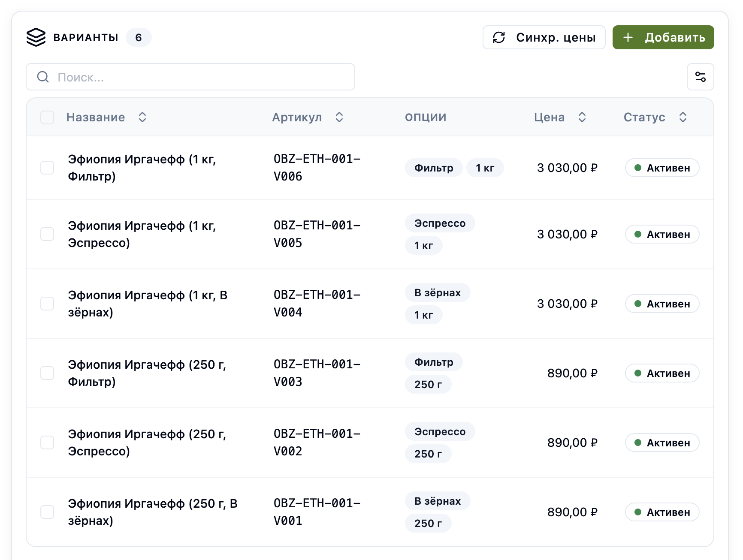743x560 pixels.
Task: Click article OBZ-ETH-001-V005
Action: pyautogui.click(x=317, y=234)
